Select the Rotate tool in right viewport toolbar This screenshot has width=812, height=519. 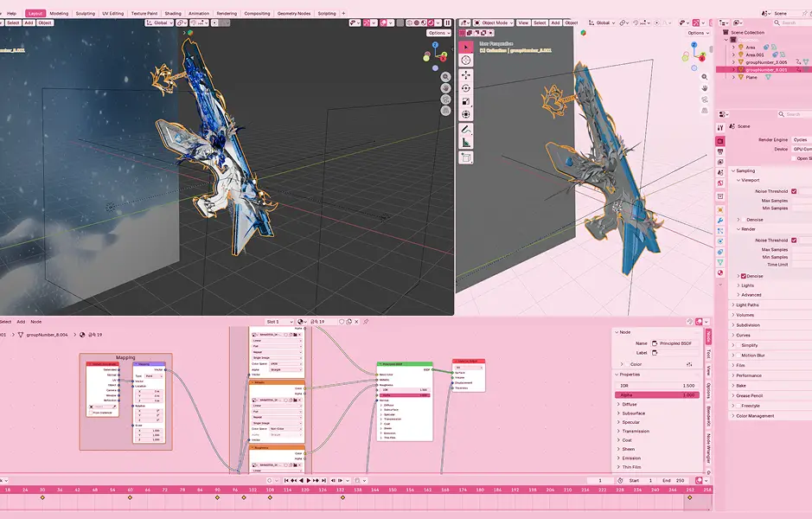[466, 88]
